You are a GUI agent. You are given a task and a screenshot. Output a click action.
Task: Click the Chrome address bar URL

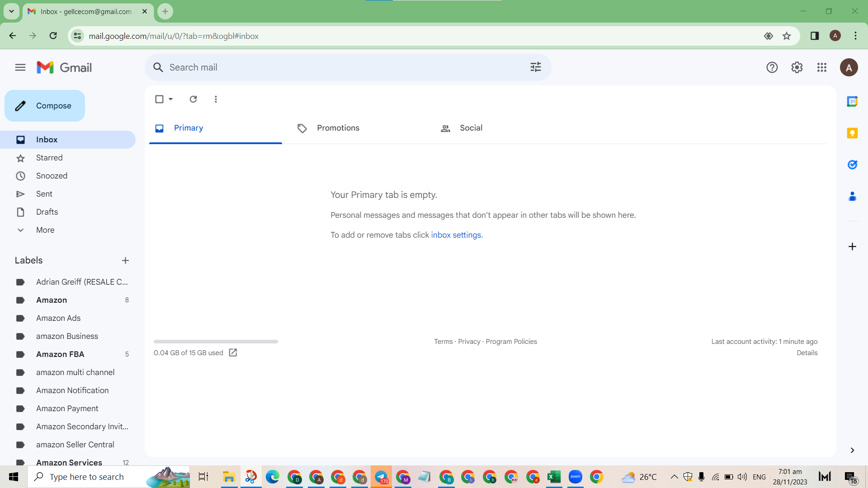tap(174, 36)
